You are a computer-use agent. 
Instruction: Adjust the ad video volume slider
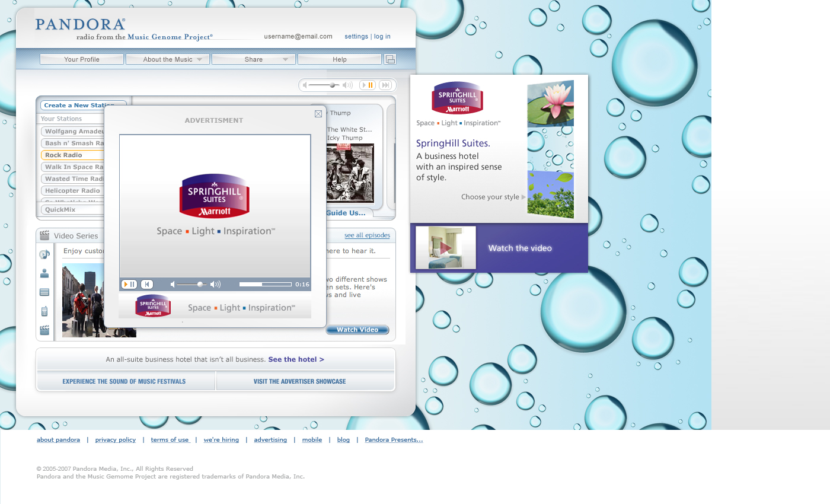point(192,285)
